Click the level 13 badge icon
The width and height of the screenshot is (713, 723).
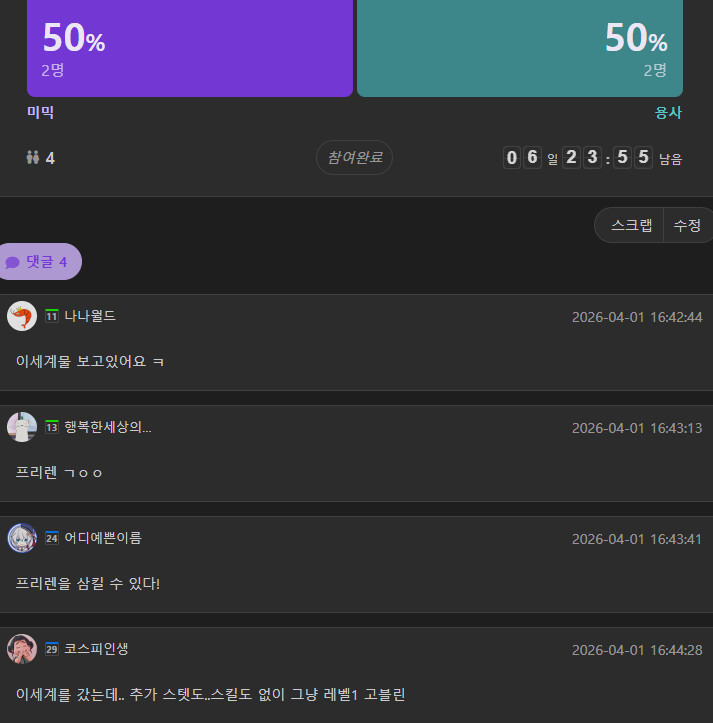pos(52,427)
